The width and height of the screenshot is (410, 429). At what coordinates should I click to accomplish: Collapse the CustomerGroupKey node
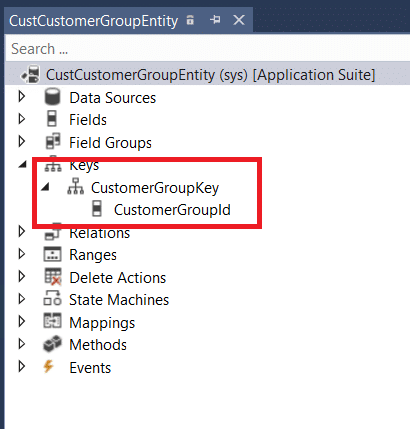click(x=45, y=187)
